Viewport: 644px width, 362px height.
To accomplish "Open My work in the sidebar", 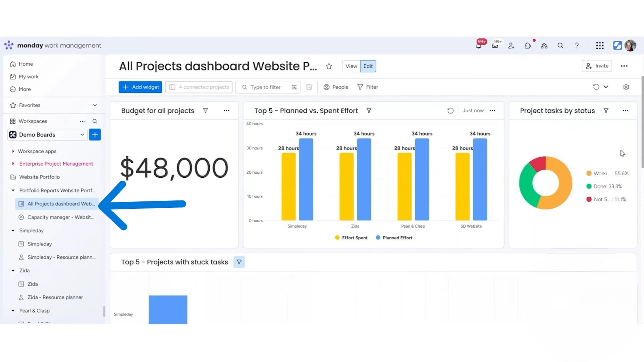I will pyautogui.click(x=24, y=77).
